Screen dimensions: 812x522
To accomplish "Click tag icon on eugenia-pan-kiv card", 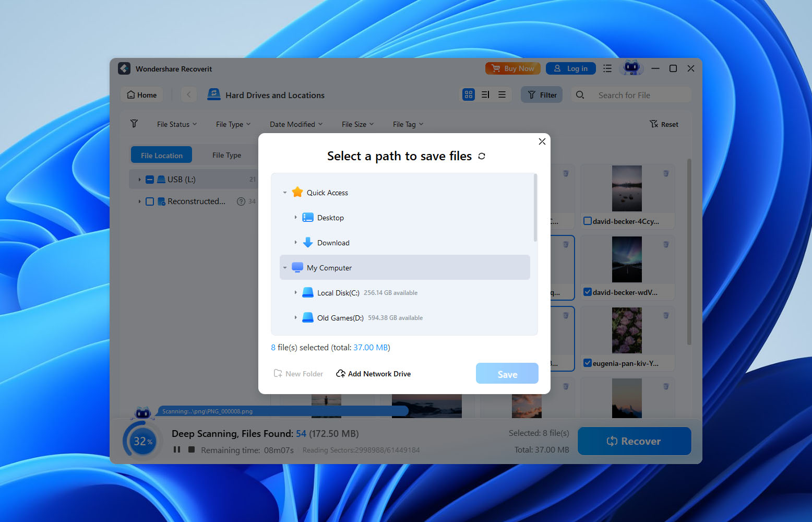I will click(666, 315).
